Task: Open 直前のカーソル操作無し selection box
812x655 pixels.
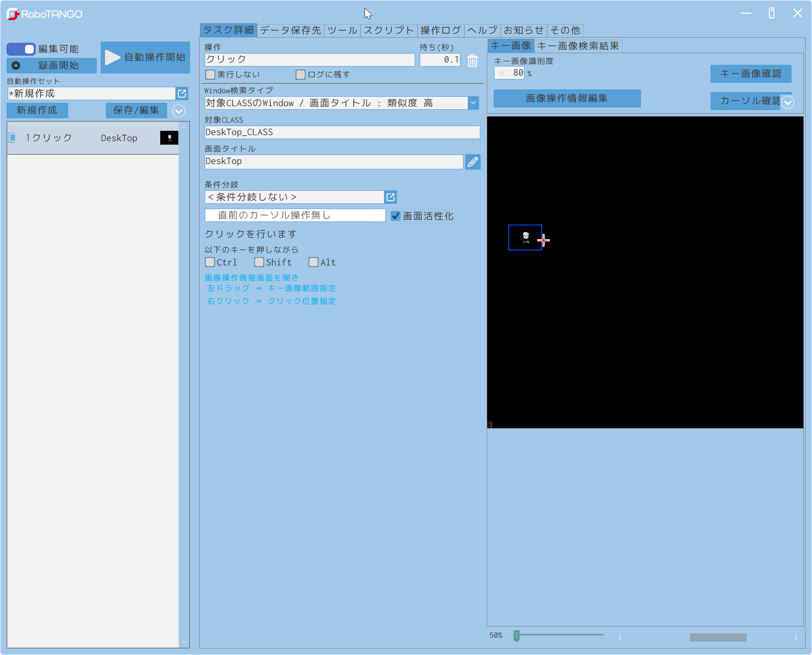Action: tap(295, 215)
